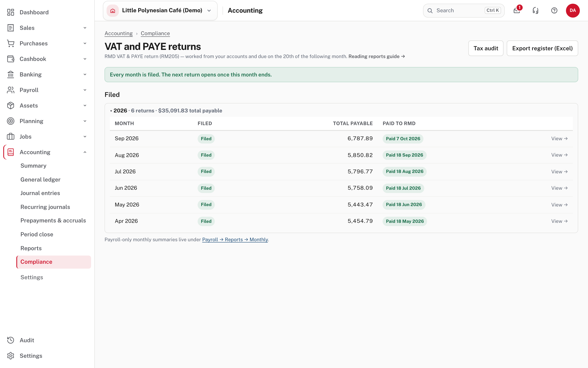Focus the Search input field

[x=464, y=10]
